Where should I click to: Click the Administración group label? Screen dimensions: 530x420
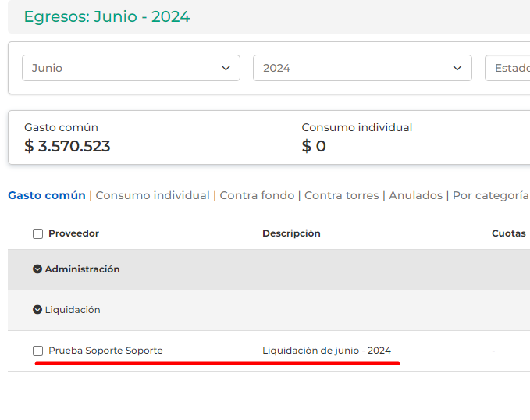point(82,269)
